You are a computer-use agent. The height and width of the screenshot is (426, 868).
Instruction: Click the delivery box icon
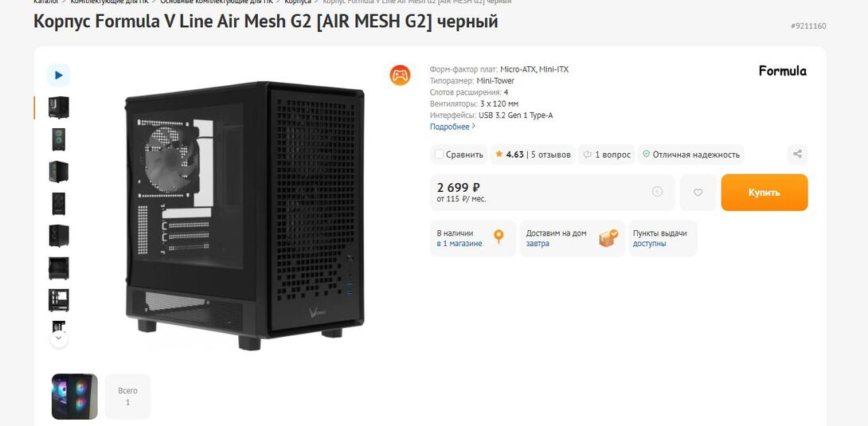(x=608, y=238)
